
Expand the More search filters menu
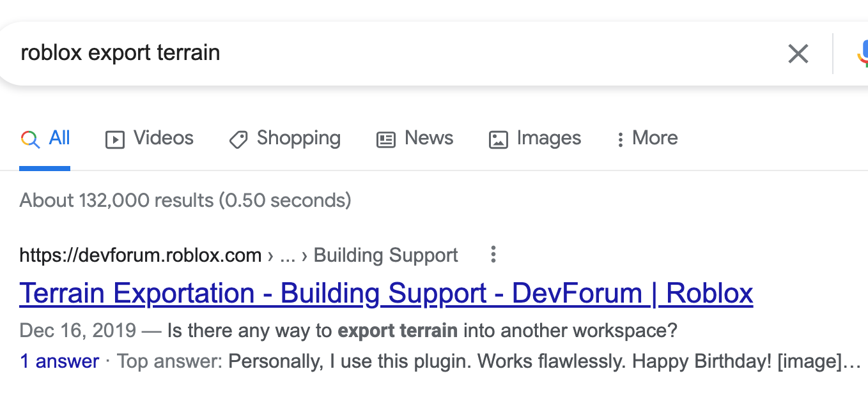(x=646, y=139)
